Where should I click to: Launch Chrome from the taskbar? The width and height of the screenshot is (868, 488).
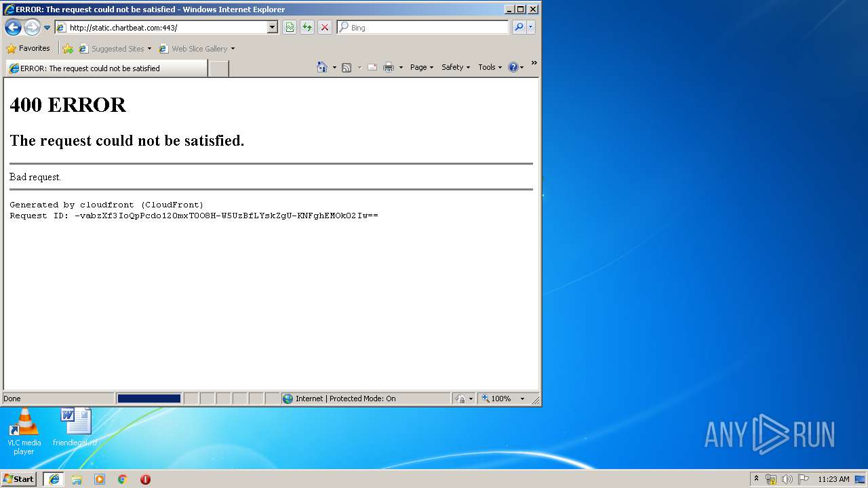122,479
